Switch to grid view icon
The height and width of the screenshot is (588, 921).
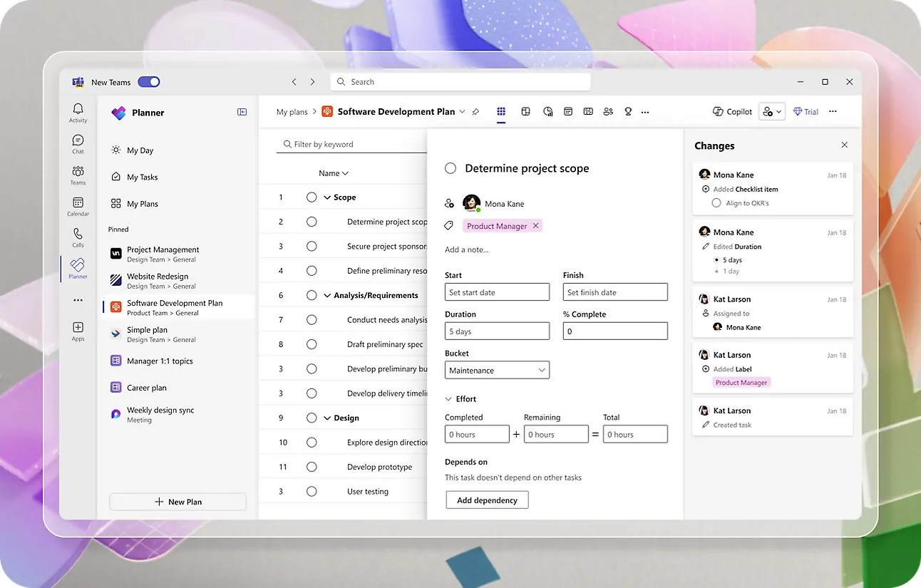(501, 112)
